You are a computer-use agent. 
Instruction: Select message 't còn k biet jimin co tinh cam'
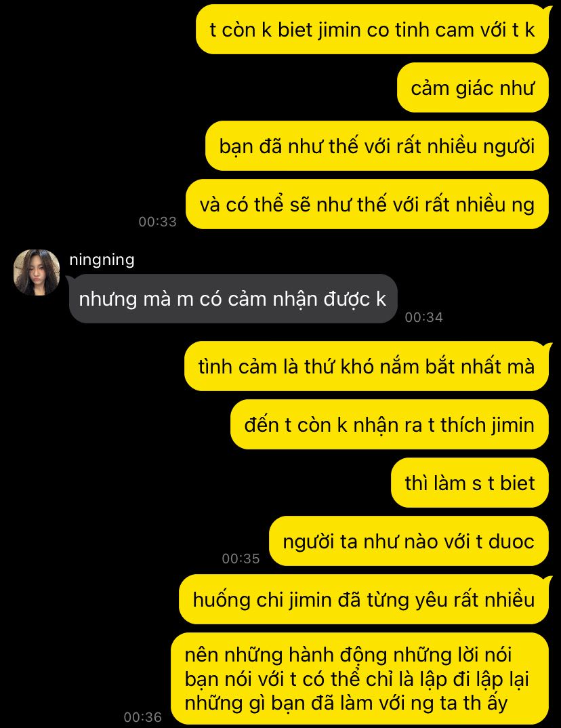(x=372, y=29)
